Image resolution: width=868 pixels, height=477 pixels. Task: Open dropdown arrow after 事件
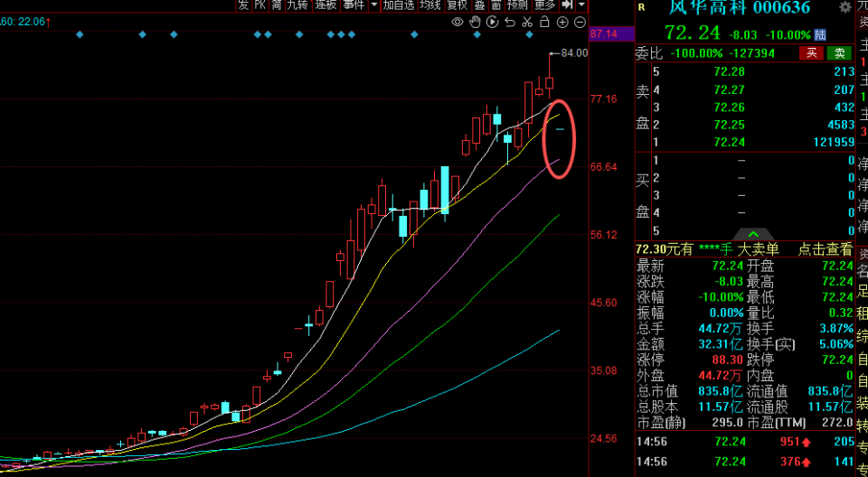pos(374,5)
